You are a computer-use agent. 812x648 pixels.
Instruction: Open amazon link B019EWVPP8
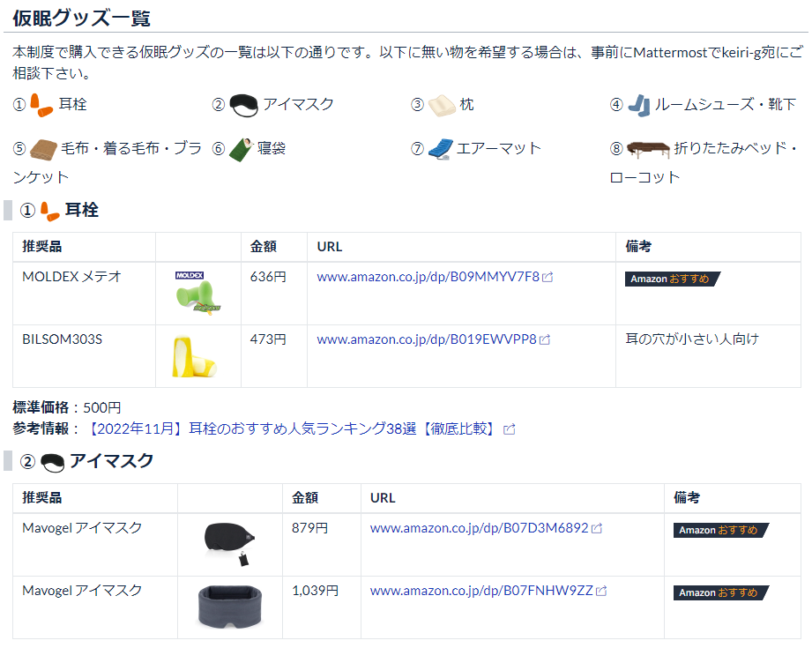(x=426, y=339)
